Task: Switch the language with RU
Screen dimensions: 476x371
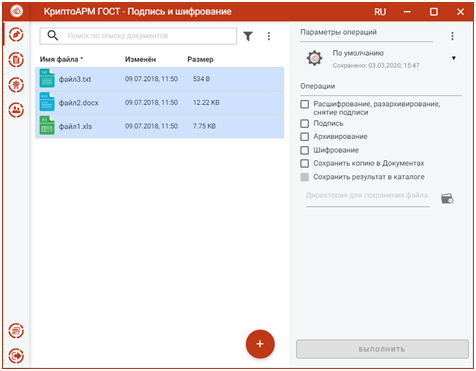Action: (380, 12)
